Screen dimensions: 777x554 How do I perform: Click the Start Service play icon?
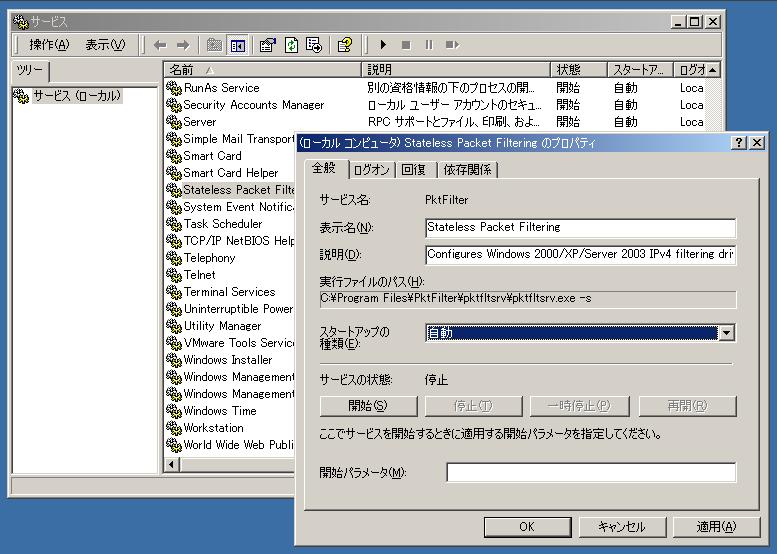[x=383, y=45]
